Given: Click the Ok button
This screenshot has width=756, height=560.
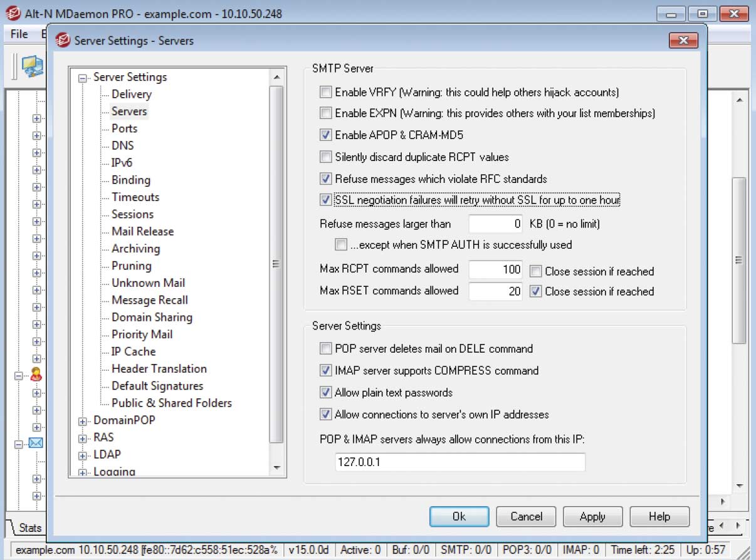Looking at the screenshot, I should 459,517.
